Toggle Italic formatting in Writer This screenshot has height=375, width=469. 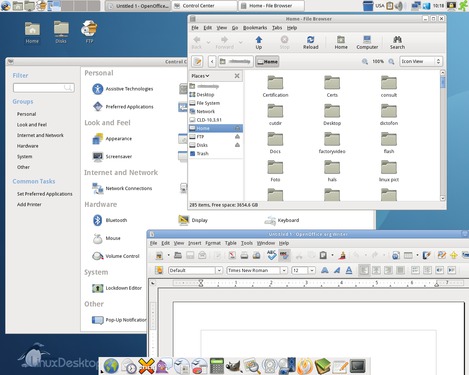coord(337,270)
